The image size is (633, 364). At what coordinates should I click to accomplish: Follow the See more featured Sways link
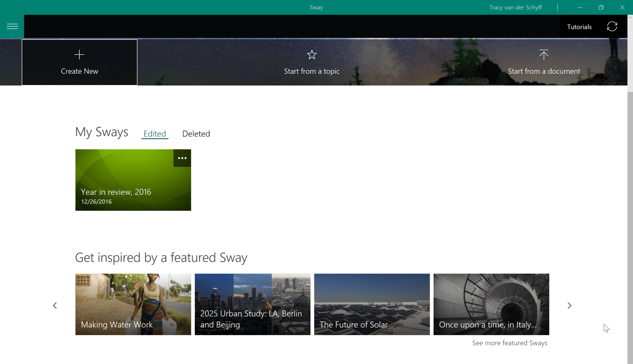[x=510, y=343]
